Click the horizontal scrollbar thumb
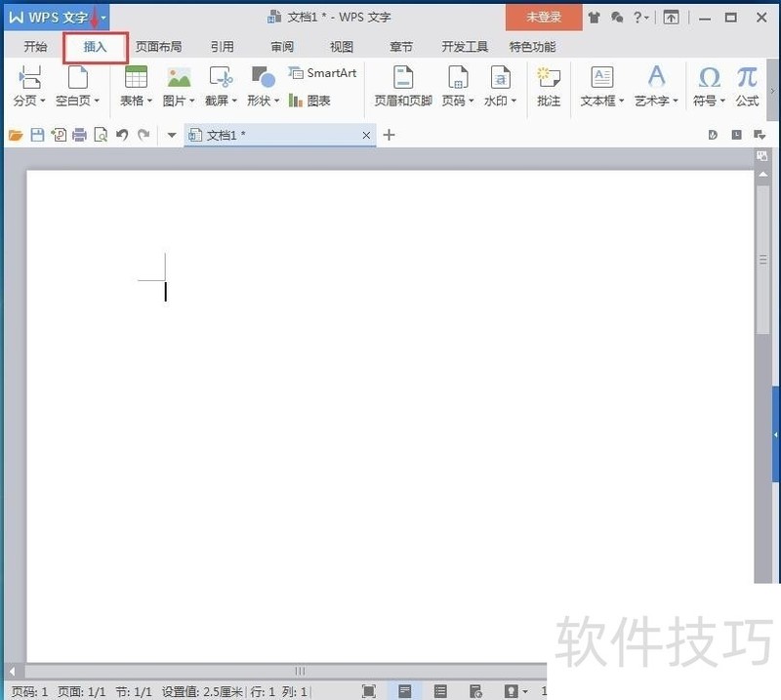The height and width of the screenshot is (700, 781). [300, 671]
